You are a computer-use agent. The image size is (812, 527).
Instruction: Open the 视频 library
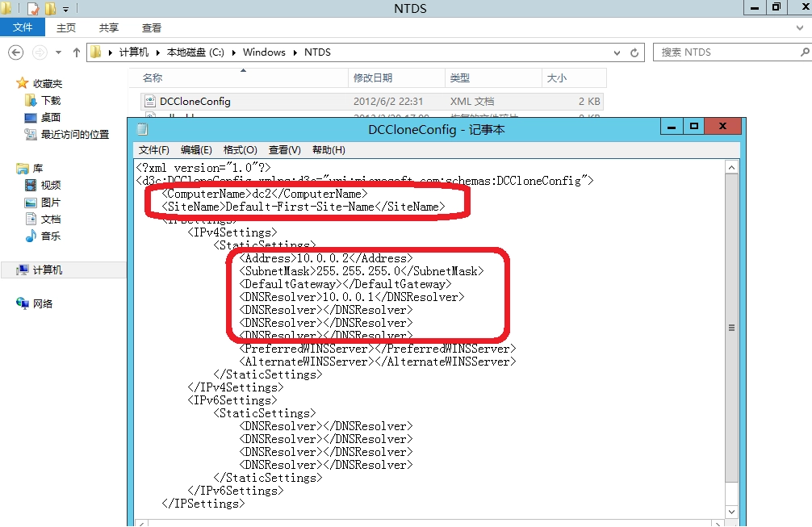click(x=50, y=186)
